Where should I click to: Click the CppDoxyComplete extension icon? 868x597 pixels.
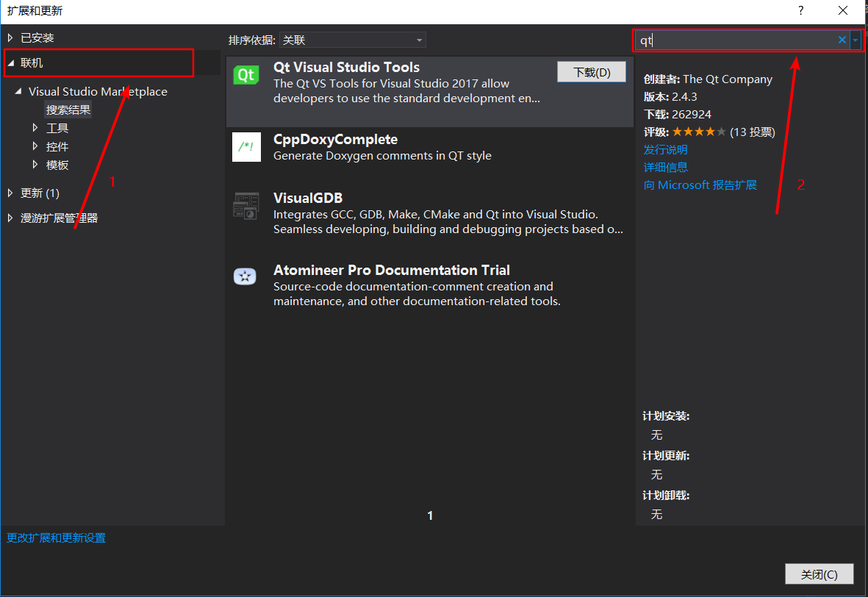point(246,147)
